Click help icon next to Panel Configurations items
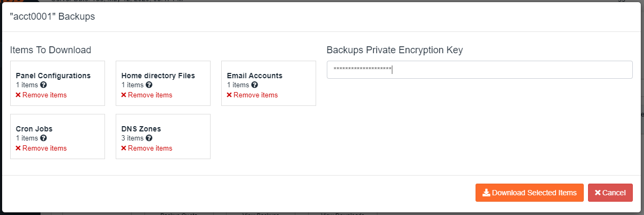644x215 pixels. pos(43,85)
